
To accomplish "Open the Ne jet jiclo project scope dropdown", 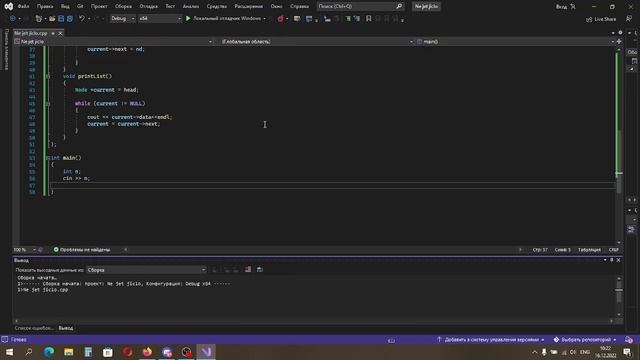I will [113, 42].
